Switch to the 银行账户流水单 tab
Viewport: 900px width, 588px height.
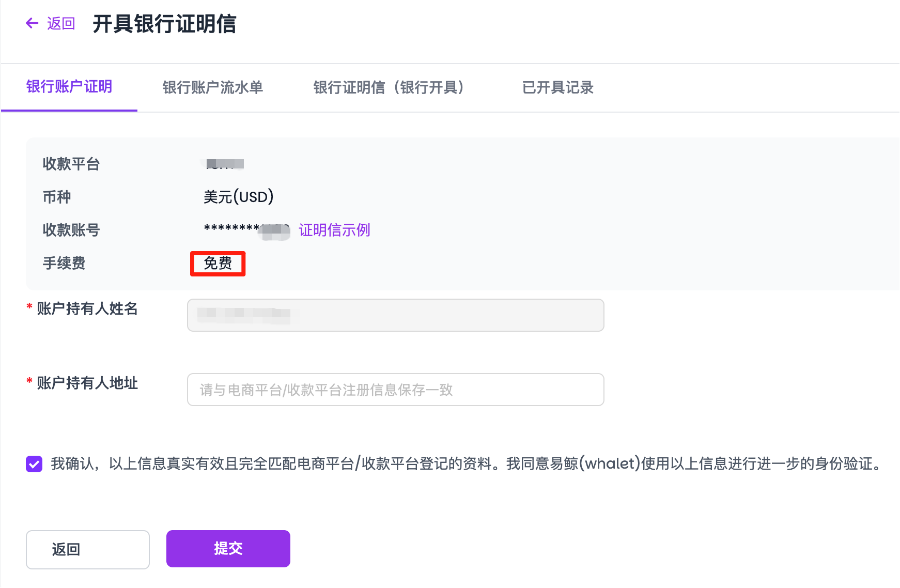click(212, 88)
